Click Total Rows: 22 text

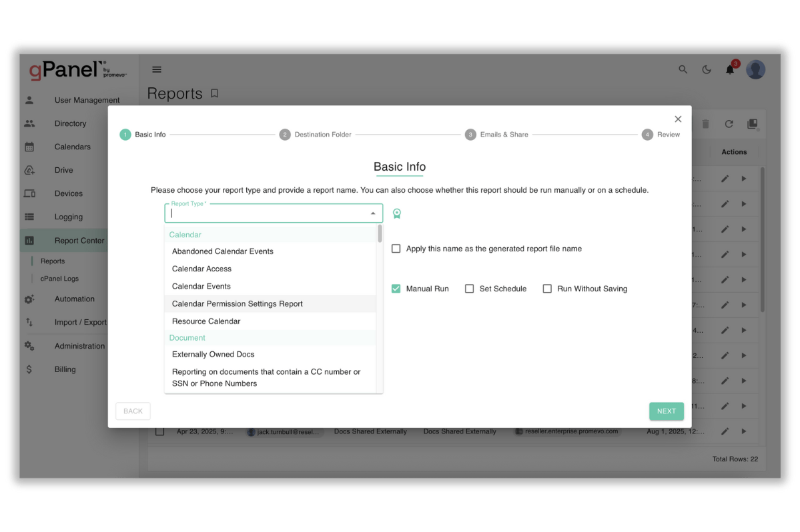pos(735,459)
